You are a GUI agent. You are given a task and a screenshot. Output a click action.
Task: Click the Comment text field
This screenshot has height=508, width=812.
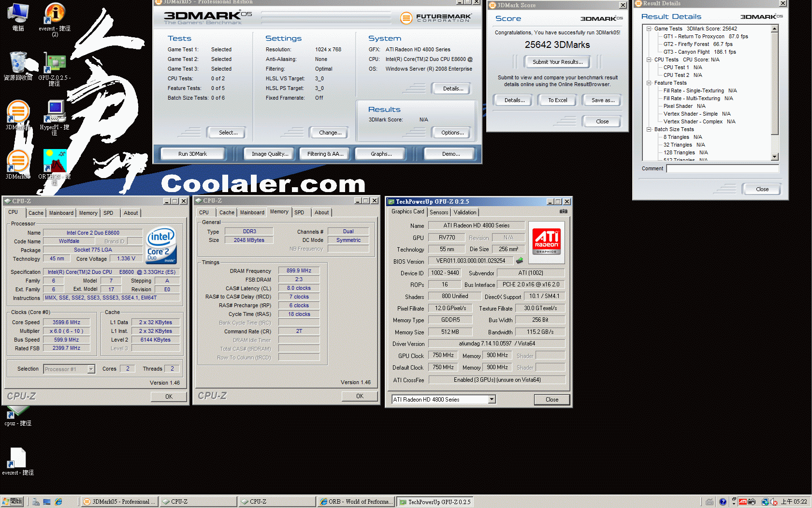point(722,169)
